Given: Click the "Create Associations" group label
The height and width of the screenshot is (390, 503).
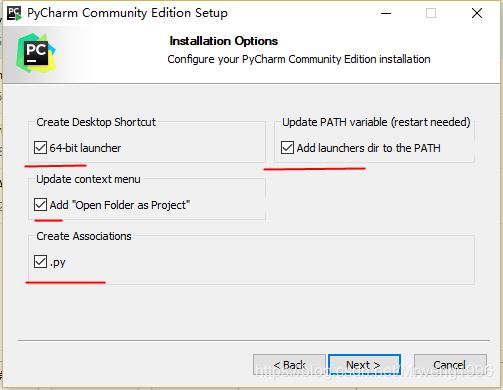Looking at the screenshot, I should click(84, 236).
